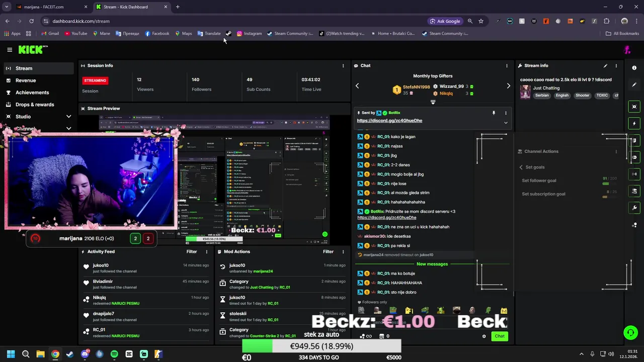Open the user avatar menu in the header
This screenshot has width=644, height=362.
pyautogui.click(x=627, y=50)
